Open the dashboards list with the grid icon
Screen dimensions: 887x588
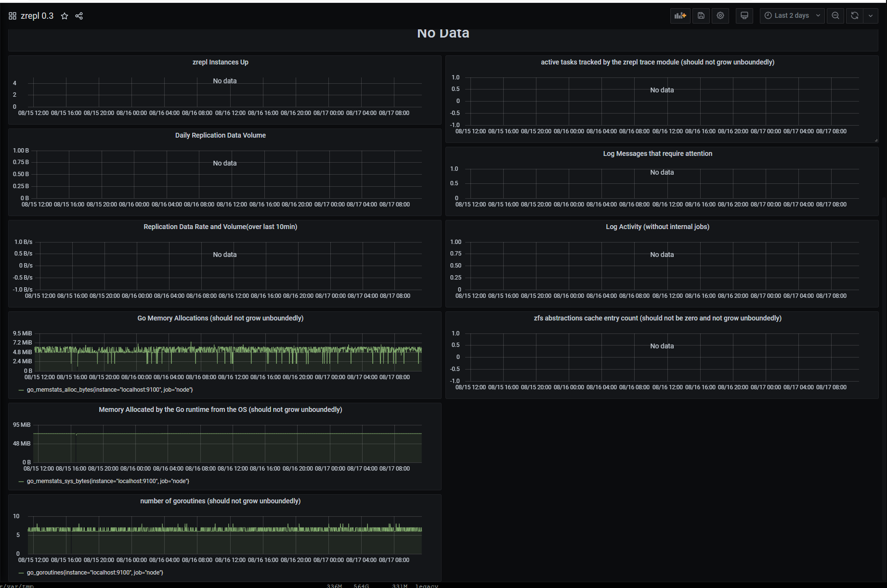pyautogui.click(x=12, y=15)
